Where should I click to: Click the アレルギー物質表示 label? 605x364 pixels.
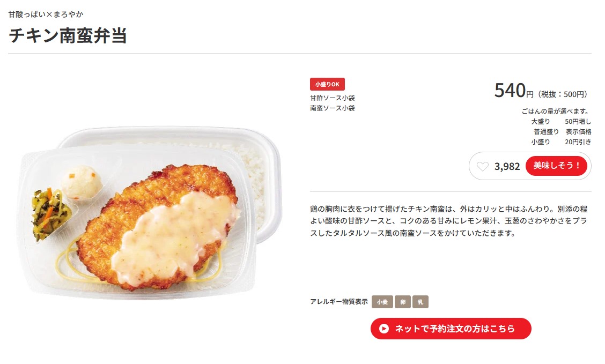339,301
